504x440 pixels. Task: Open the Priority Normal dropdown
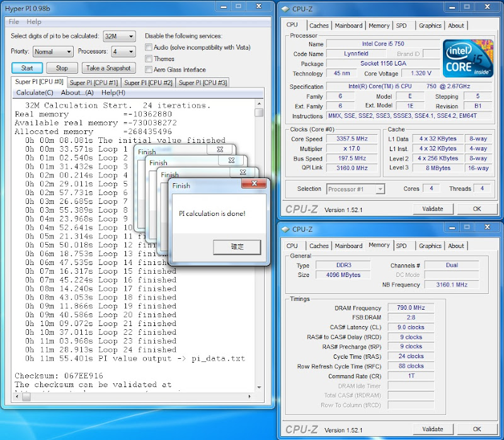[x=53, y=52]
